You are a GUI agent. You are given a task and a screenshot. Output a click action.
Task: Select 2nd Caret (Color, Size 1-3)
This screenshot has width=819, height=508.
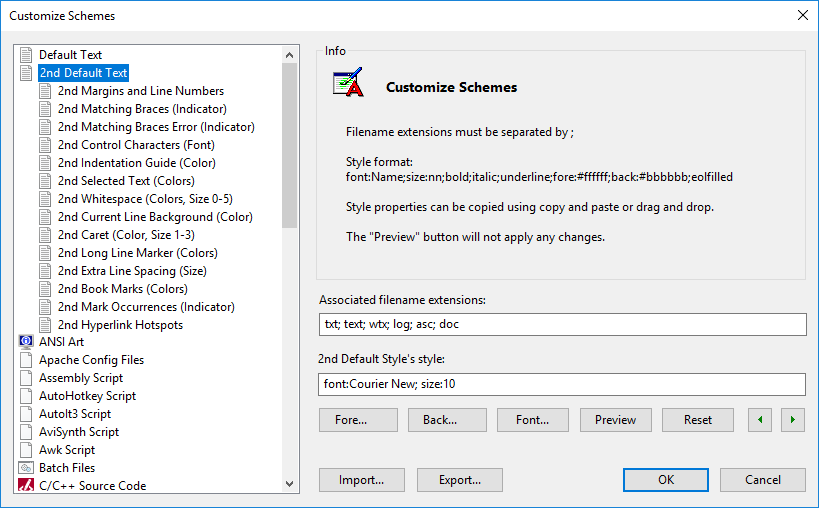click(x=126, y=235)
